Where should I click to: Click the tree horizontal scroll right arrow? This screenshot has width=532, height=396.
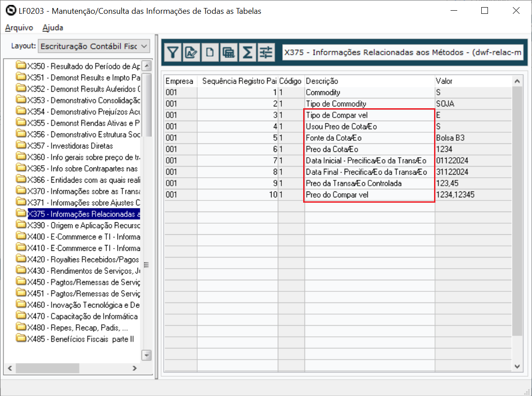coord(135,368)
